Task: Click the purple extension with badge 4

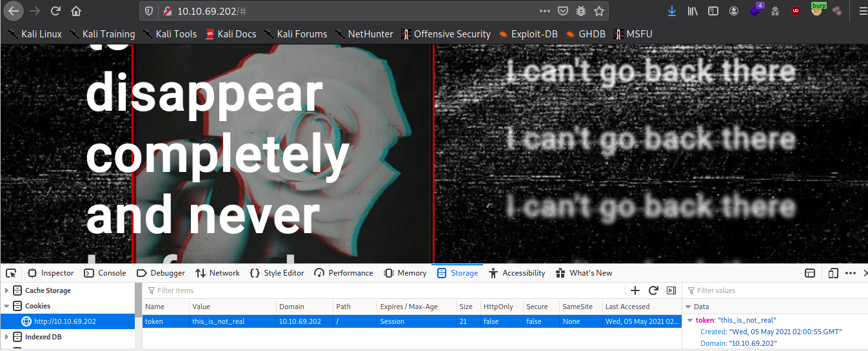Action: coord(756,10)
